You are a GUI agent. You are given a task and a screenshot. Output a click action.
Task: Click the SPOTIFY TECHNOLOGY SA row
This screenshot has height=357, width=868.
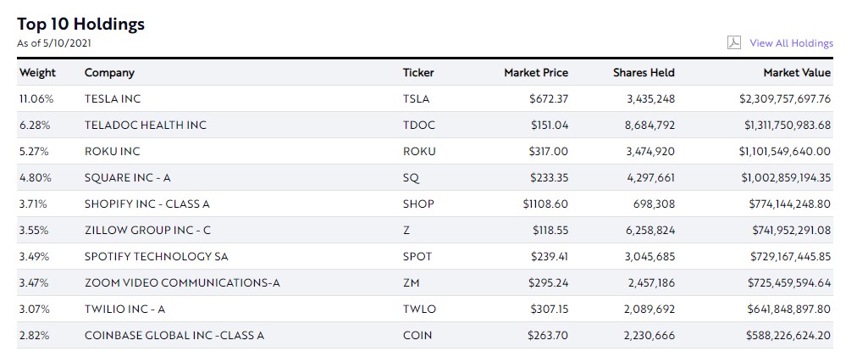tap(157, 256)
